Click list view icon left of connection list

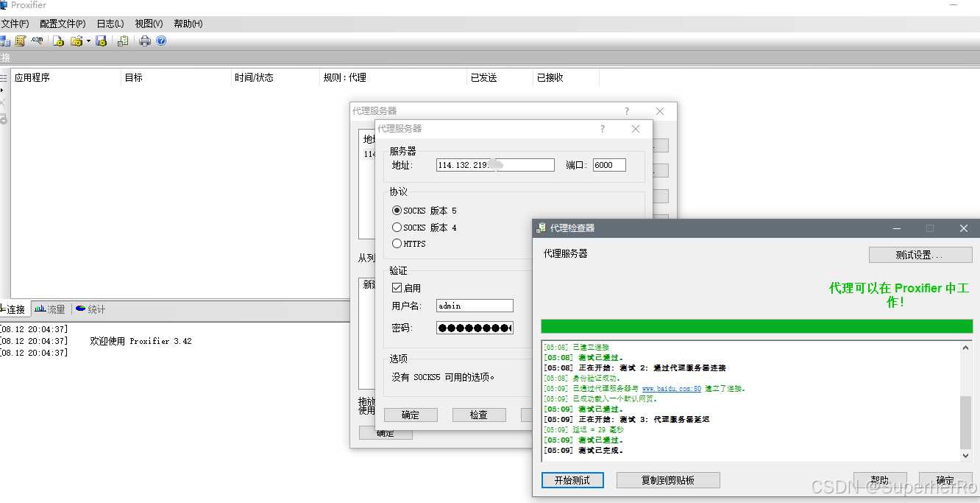coord(3,78)
